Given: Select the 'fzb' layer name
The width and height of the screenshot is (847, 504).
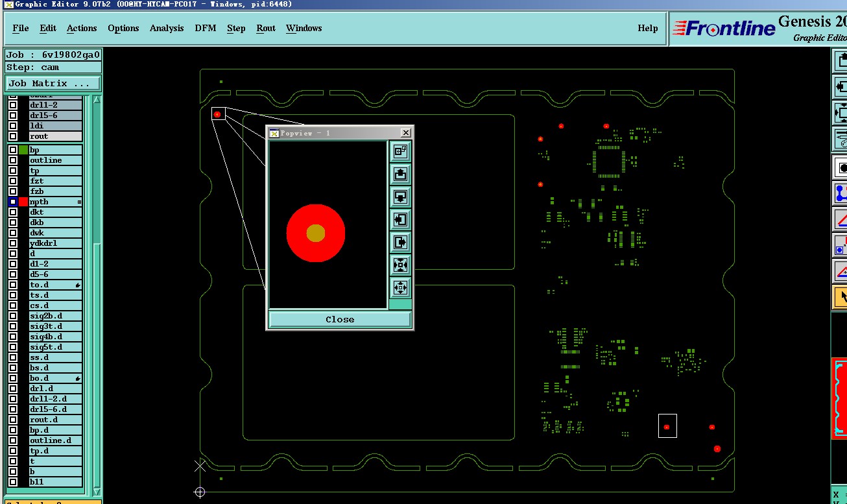Looking at the screenshot, I should 56,191.
